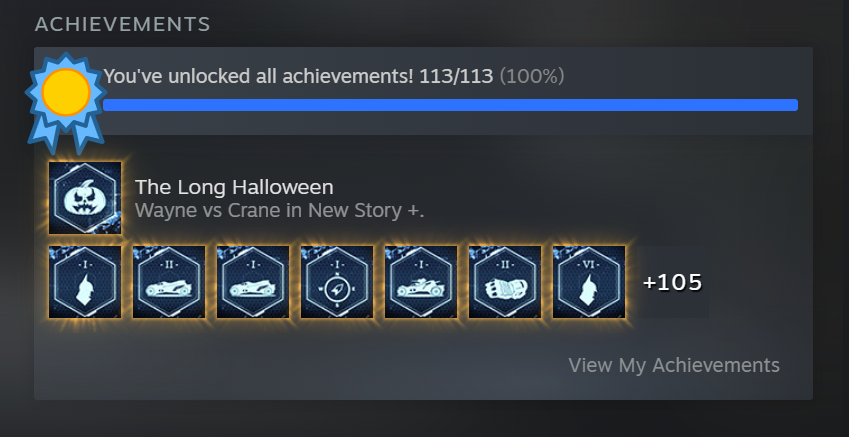Select the compass rocket achievement icon
This screenshot has width=849, height=437.
(x=337, y=282)
